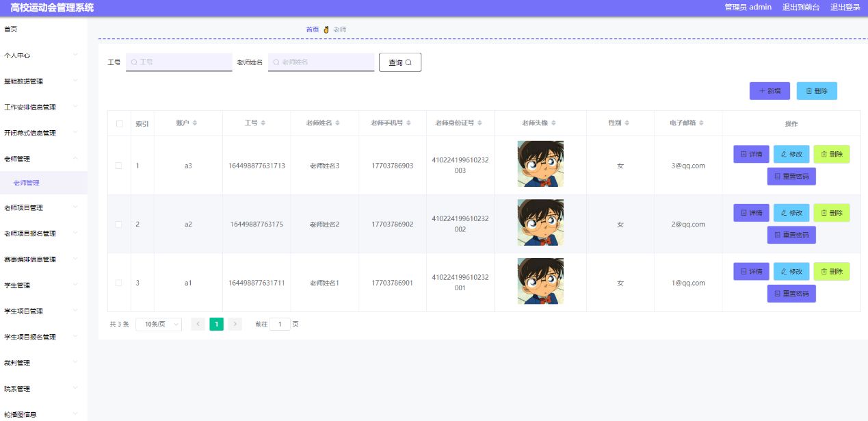Click 退出登录 in the header
The image size is (868, 421).
pyautogui.click(x=845, y=8)
